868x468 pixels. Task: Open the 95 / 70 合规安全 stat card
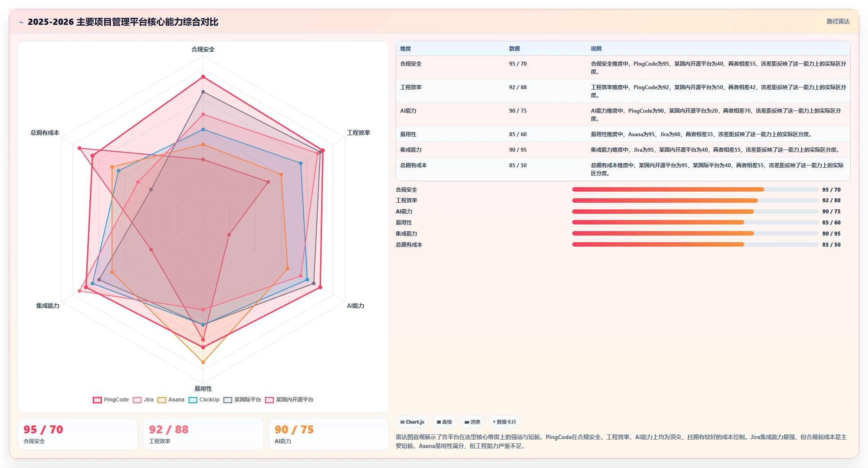tap(78, 434)
